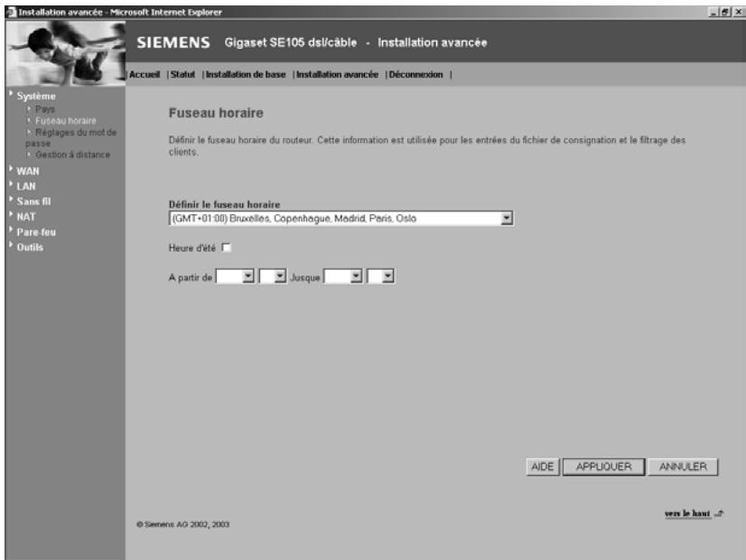Expand the Sans fil section
The height and width of the screenshot is (560, 746).
point(33,201)
